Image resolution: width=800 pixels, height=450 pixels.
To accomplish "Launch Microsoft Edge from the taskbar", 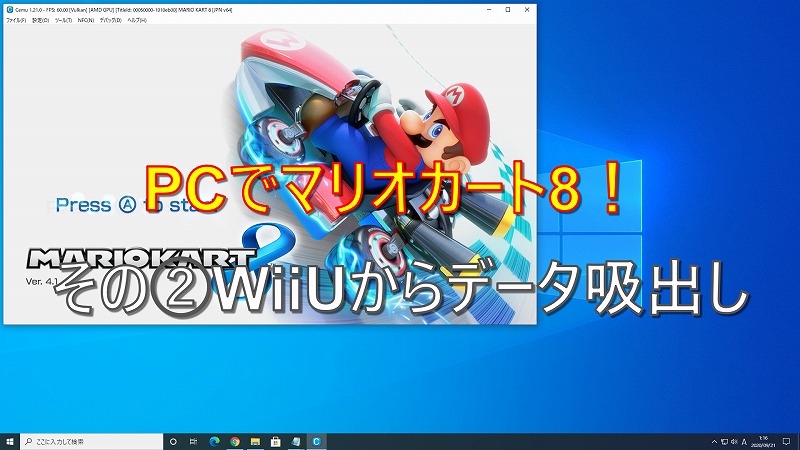I will coord(214,441).
